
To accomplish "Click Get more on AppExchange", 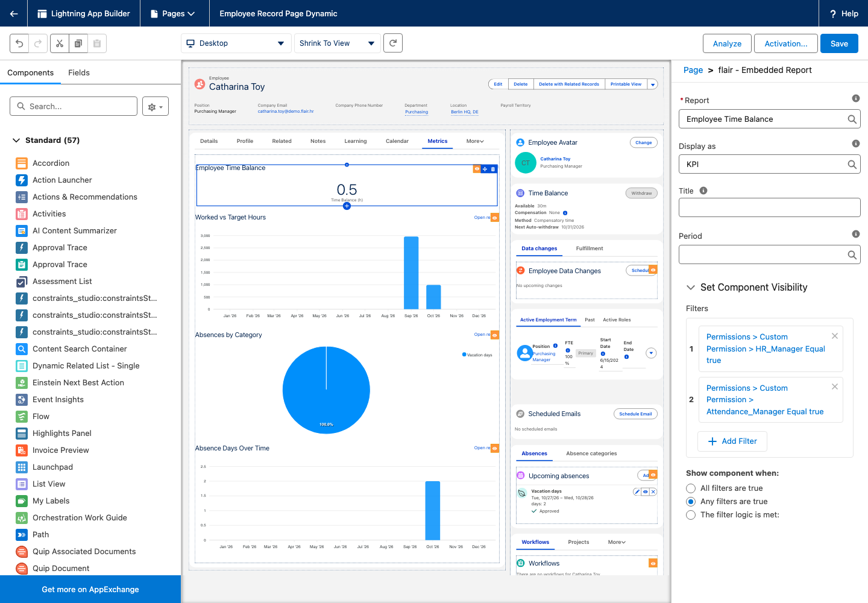I will click(x=90, y=589).
